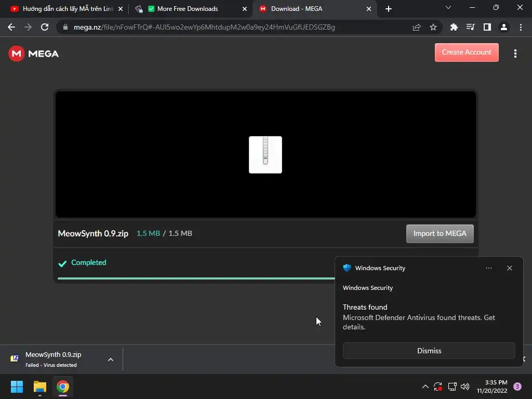Image resolution: width=532 pixels, height=399 pixels.
Task: Click the mega.nz address bar URL
Action: (204, 27)
